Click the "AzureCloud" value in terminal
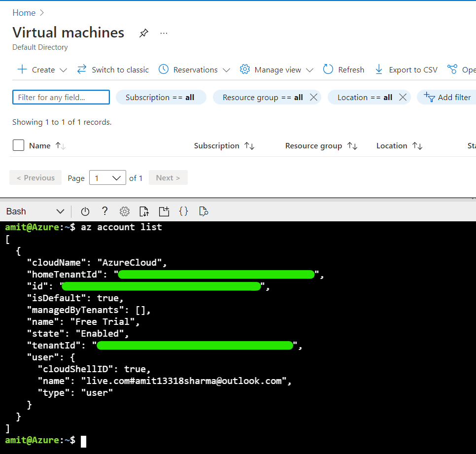Viewport: 476px width, 454px height. [130, 263]
